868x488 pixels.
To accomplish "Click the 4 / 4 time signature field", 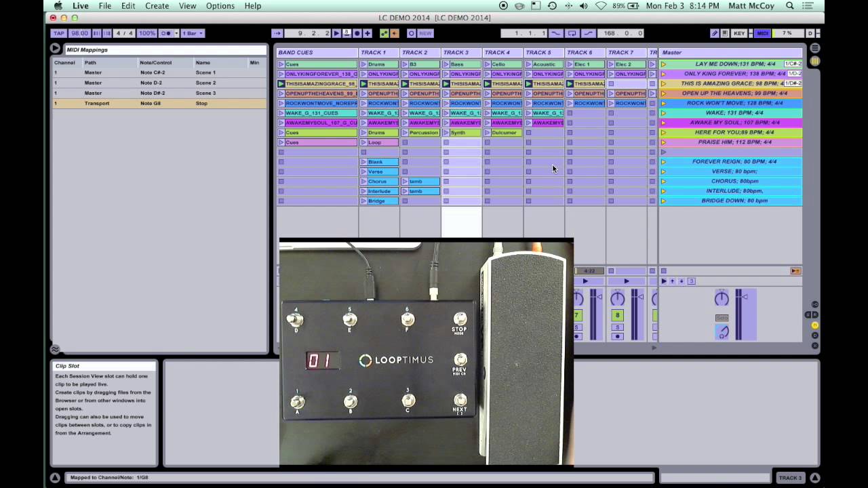I will click(124, 33).
